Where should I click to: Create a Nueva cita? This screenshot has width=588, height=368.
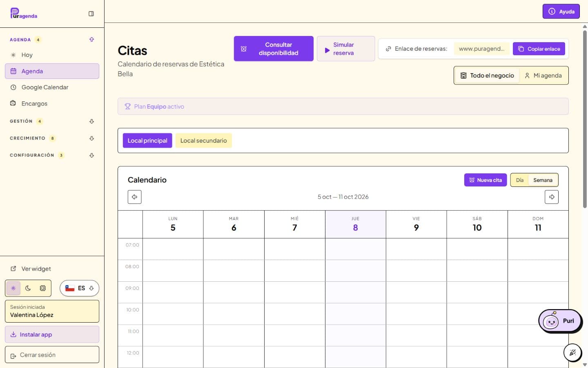486,180
